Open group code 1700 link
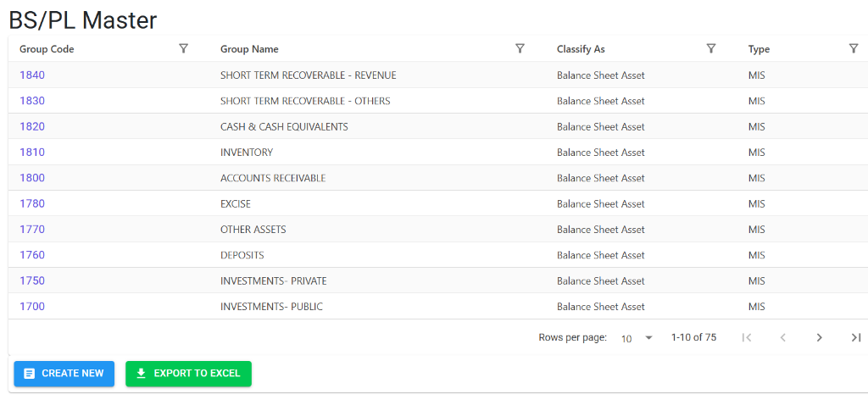 (x=32, y=307)
